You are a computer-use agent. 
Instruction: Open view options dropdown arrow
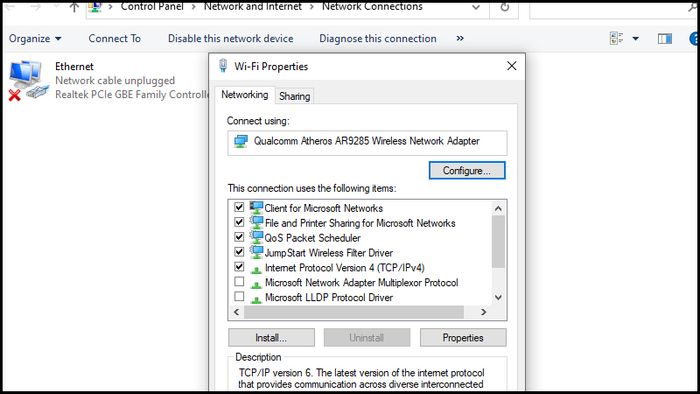pos(635,39)
